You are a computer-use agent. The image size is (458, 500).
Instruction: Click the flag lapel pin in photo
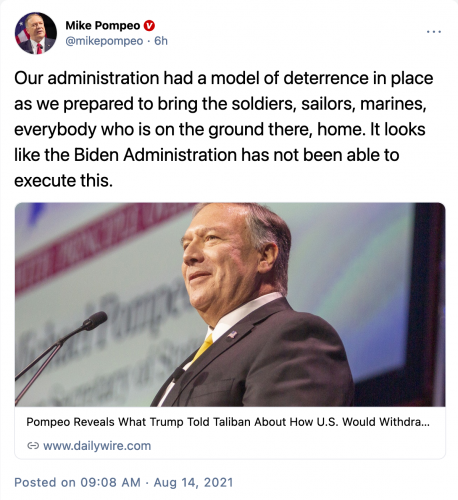[232, 334]
